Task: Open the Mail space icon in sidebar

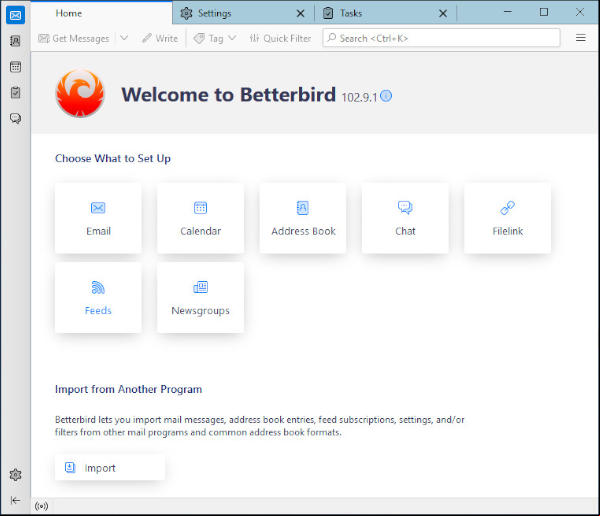Action: [x=15, y=15]
